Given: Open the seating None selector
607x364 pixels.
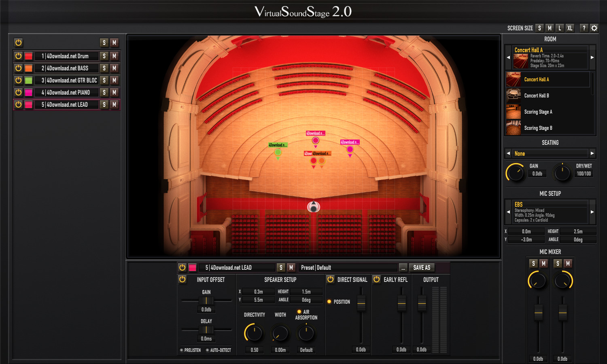Looking at the screenshot, I should coord(550,153).
